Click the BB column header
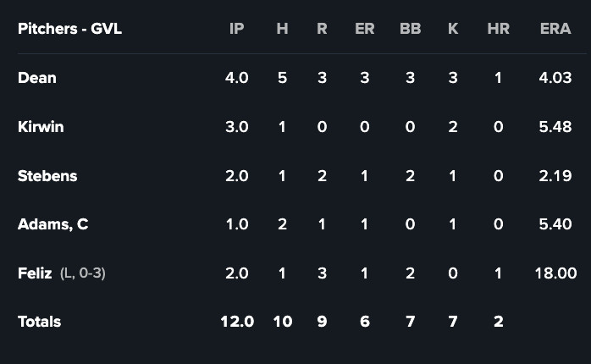591x364 pixels. pos(410,29)
